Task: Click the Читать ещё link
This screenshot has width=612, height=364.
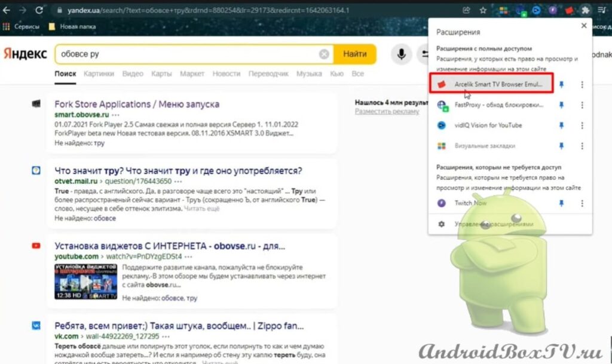Action: click(201, 209)
